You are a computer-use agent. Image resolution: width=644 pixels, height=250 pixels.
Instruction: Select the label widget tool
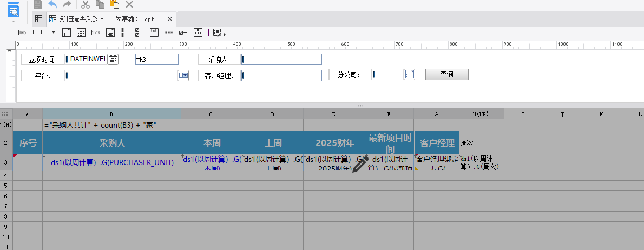pyautogui.click(x=23, y=32)
